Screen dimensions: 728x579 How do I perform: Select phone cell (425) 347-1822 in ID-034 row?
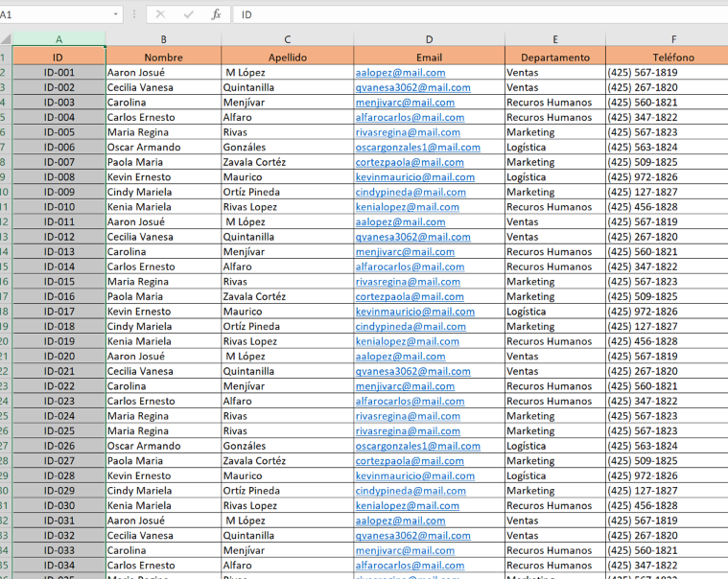click(668, 565)
